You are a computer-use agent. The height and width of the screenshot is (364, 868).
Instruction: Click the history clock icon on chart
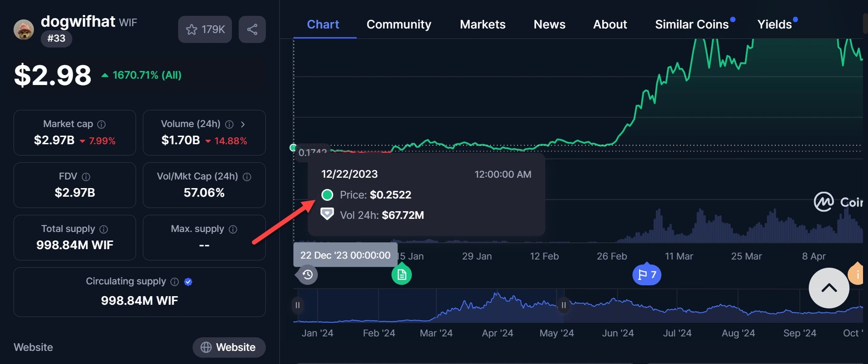click(x=307, y=274)
